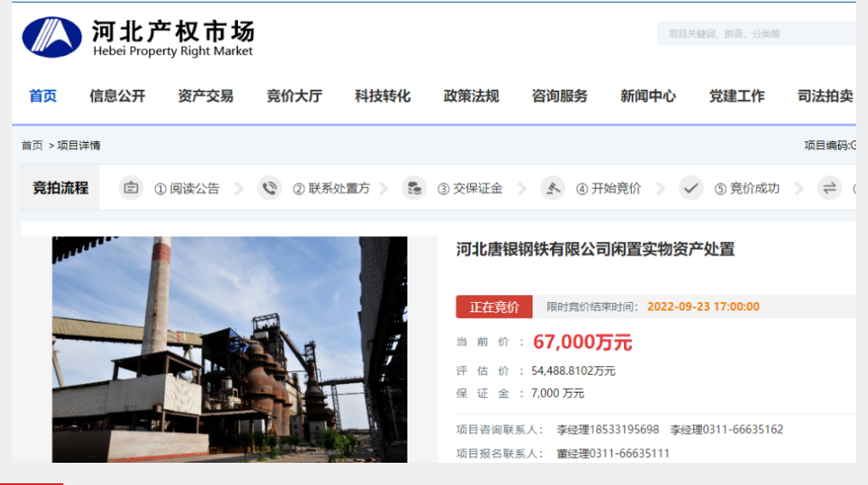This screenshot has height=485, width=868.
Task: Click the 项目报名联系人 label
Action: click(x=500, y=454)
